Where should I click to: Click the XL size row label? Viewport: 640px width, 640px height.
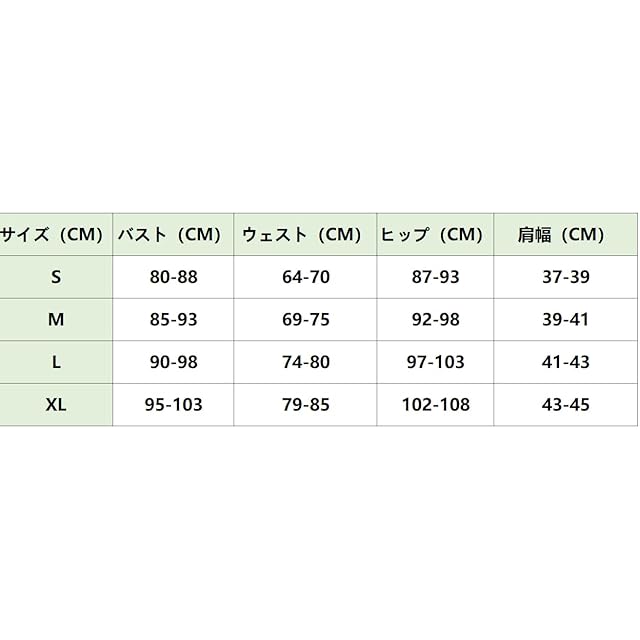[56, 405]
